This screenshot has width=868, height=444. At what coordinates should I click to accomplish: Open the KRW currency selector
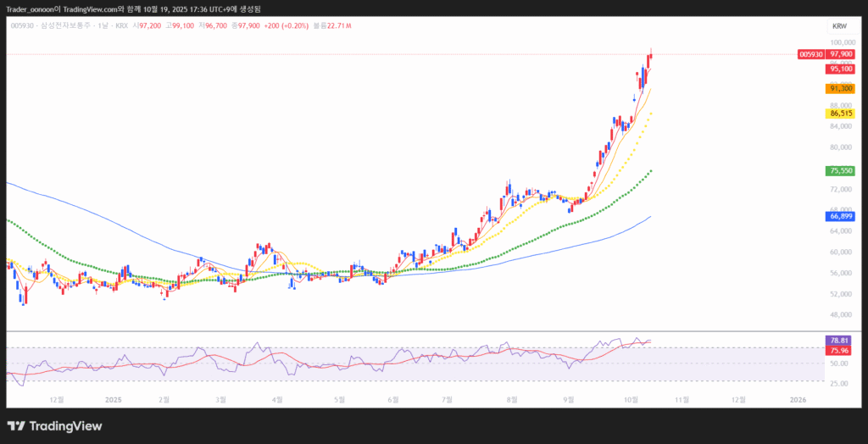click(x=839, y=26)
